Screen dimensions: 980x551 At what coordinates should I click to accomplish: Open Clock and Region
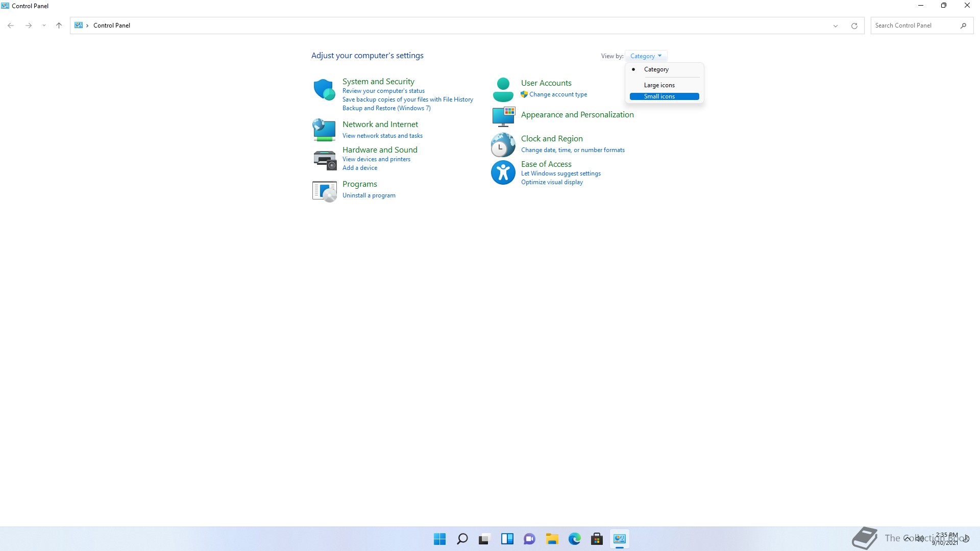[x=552, y=139]
